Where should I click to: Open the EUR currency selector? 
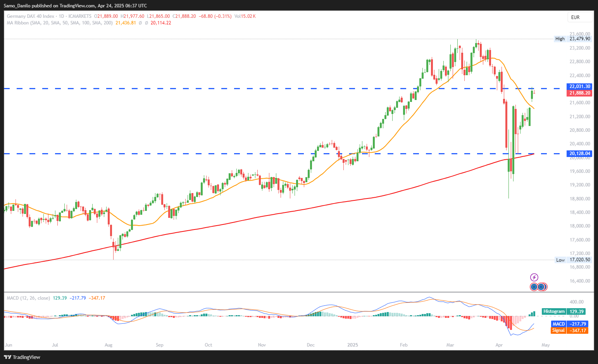click(580, 17)
